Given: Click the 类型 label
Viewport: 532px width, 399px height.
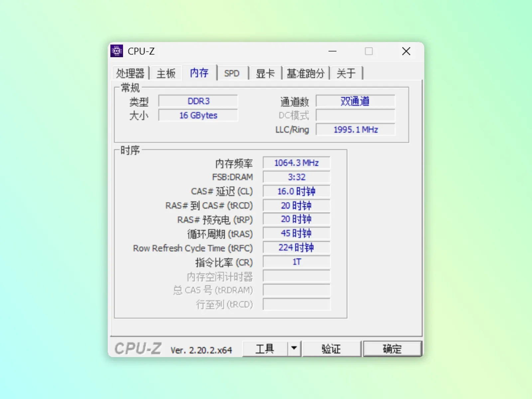Looking at the screenshot, I should (x=139, y=102).
